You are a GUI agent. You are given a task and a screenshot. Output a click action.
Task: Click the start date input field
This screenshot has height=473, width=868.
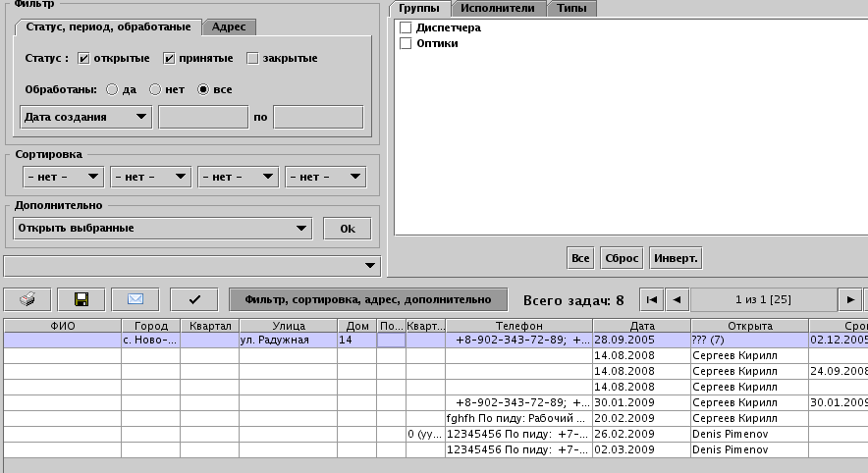(x=203, y=117)
